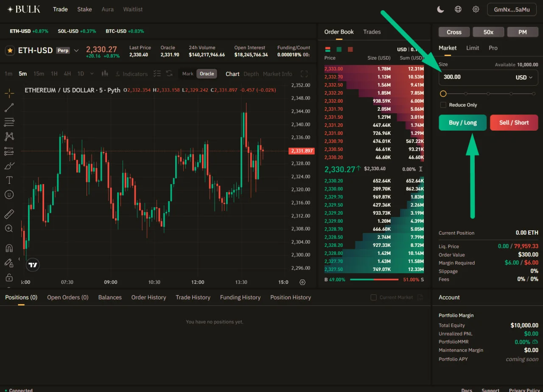Activate the zoom-in magnifier tool
The width and height of the screenshot is (543, 392).
[9, 229]
